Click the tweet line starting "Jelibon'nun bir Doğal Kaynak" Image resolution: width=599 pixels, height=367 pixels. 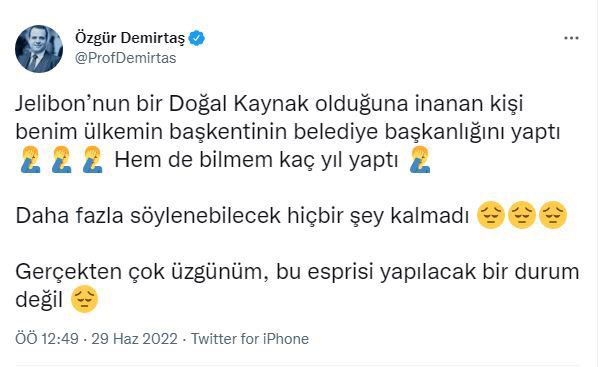coord(269,104)
